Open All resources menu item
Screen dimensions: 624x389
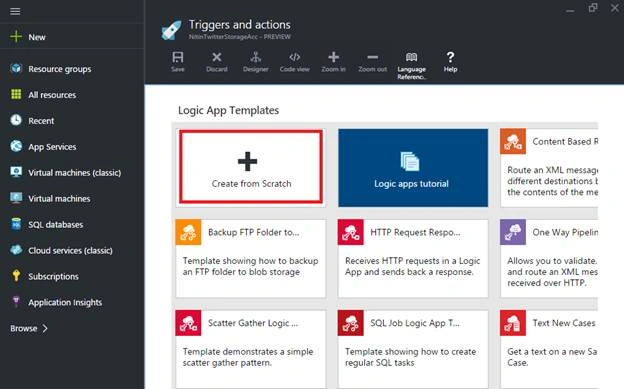(52, 95)
